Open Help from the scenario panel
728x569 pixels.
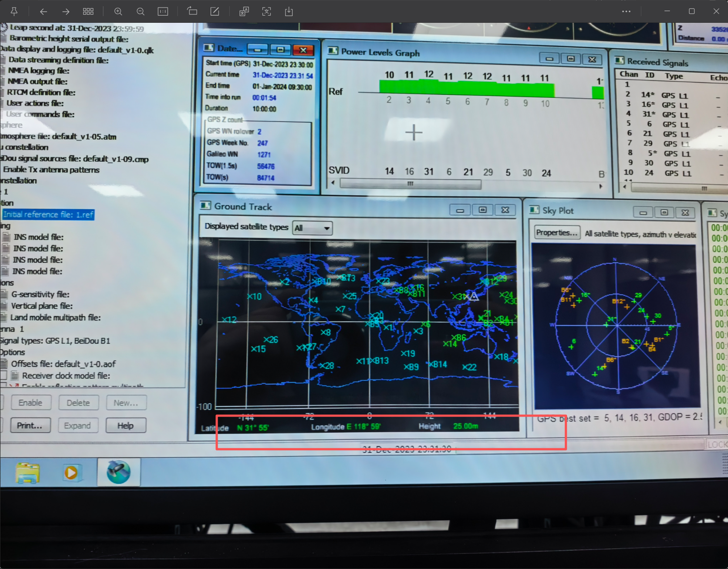(x=126, y=426)
